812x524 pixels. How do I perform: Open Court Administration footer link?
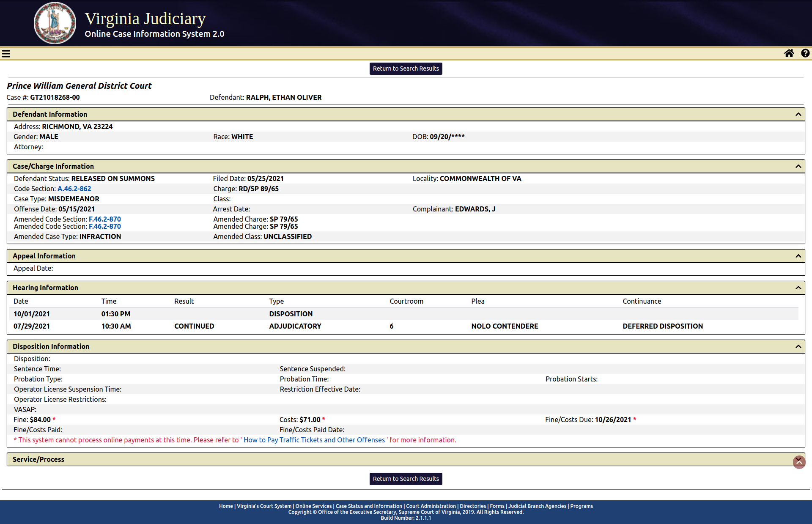[431, 506]
